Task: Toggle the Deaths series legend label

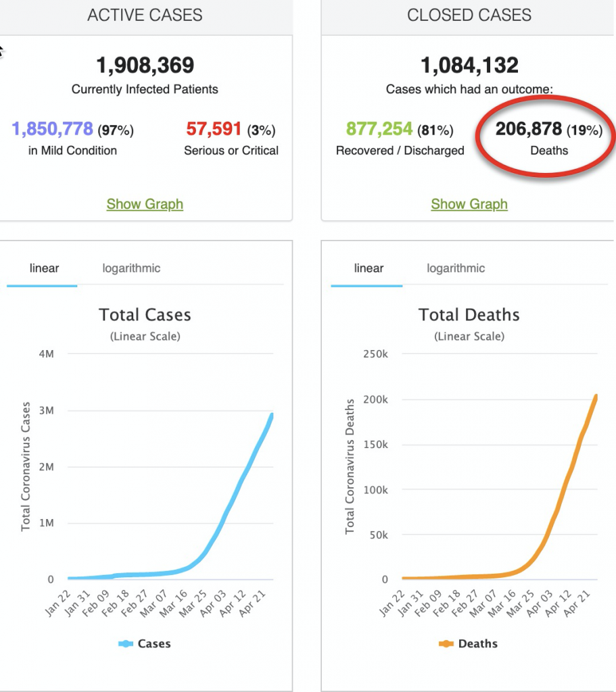Action: click(x=477, y=644)
